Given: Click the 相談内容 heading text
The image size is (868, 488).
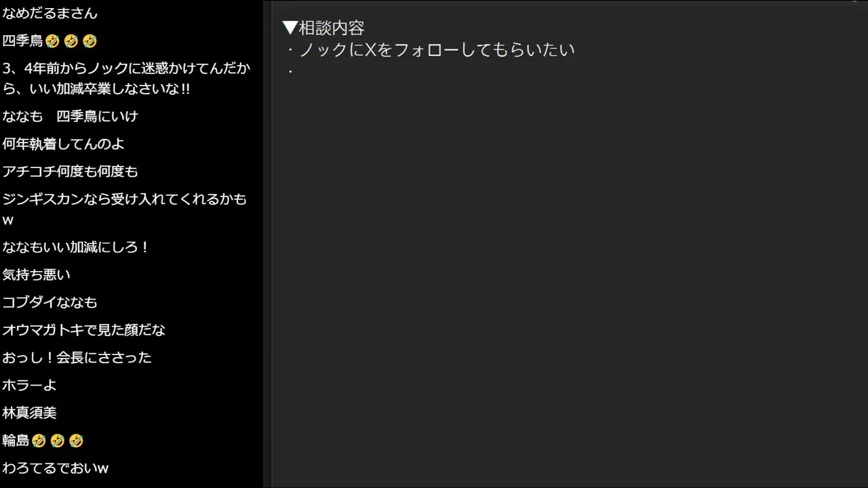Looking at the screenshot, I should tap(332, 28).
